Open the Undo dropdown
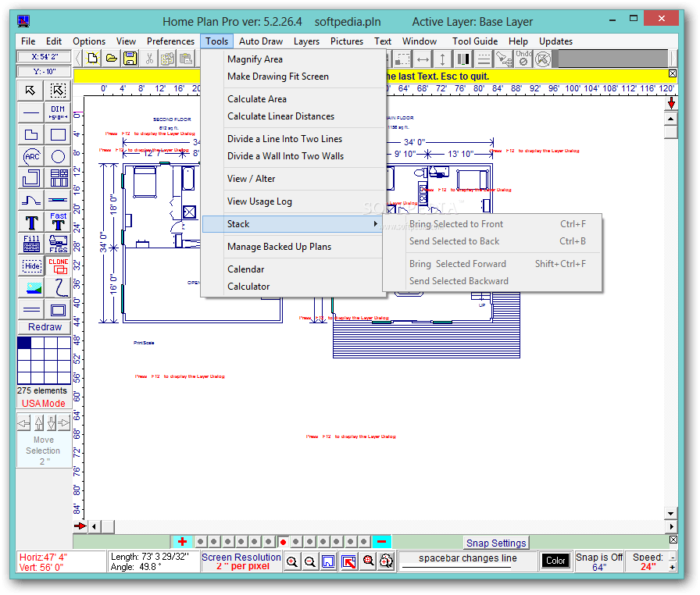Screen dimensions: 700x595 (523, 58)
